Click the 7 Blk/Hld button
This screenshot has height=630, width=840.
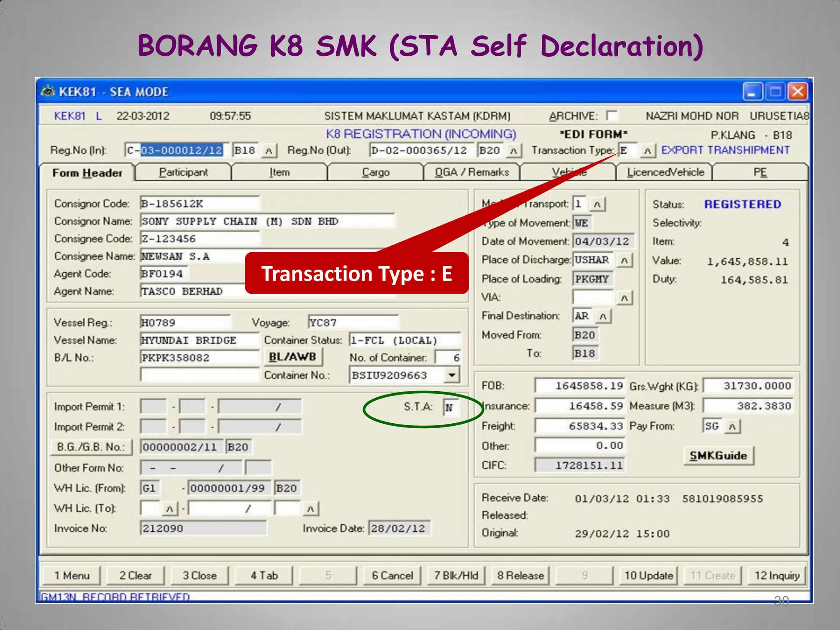pos(456,575)
